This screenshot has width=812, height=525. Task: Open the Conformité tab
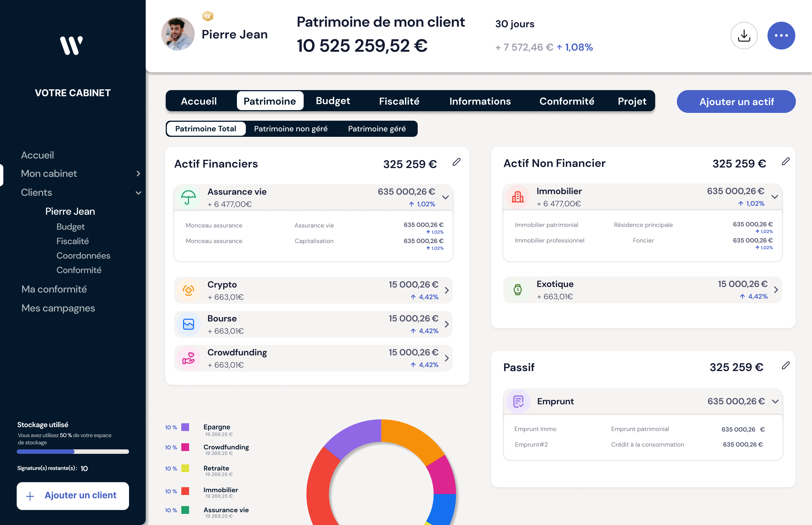(567, 101)
